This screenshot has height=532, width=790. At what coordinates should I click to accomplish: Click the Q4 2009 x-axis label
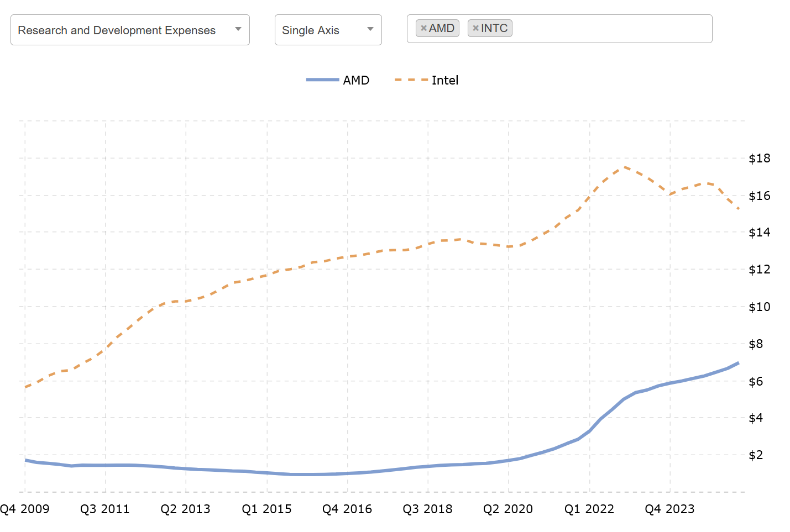pos(25,509)
